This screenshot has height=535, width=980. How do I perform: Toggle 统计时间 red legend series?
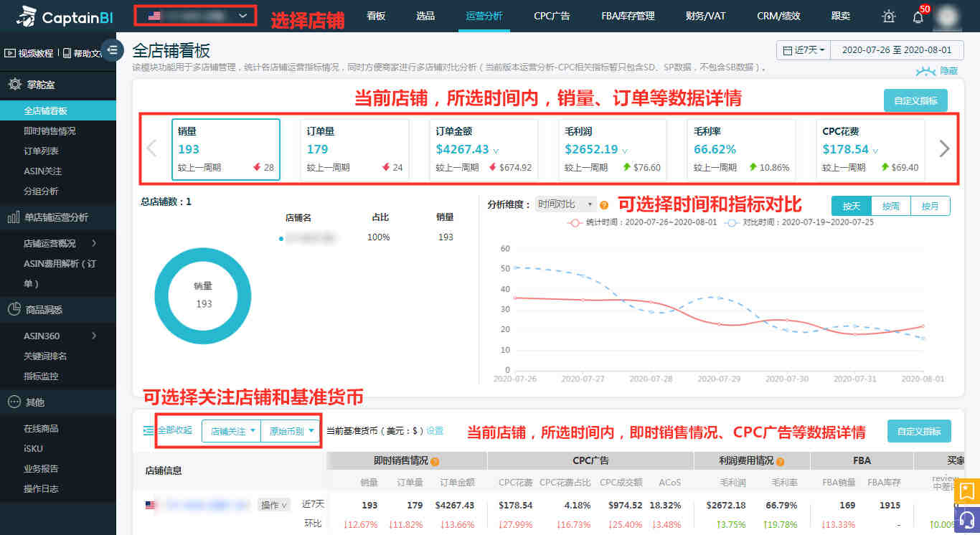pyautogui.click(x=642, y=223)
